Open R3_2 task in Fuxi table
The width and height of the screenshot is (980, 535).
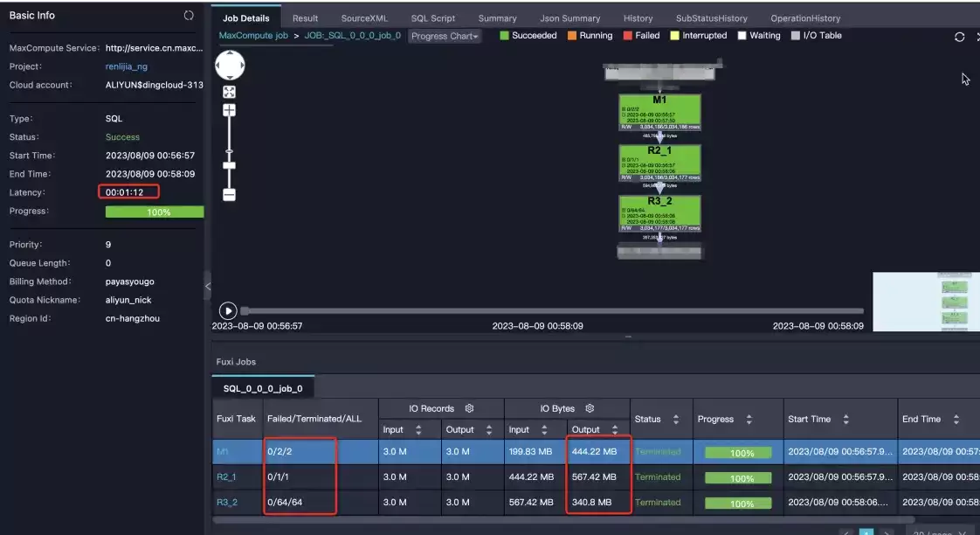227,503
